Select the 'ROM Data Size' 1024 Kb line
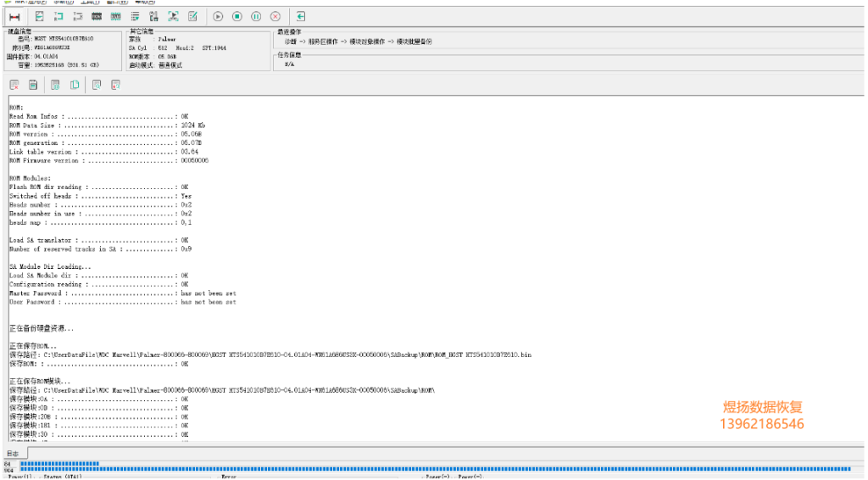The height and width of the screenshot is (480, 868). tap(107, 126)
